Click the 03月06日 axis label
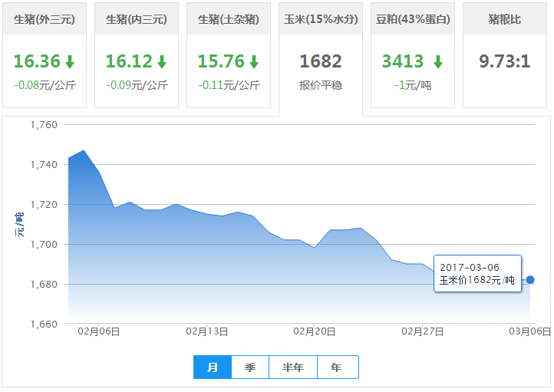 click(530, 331)
